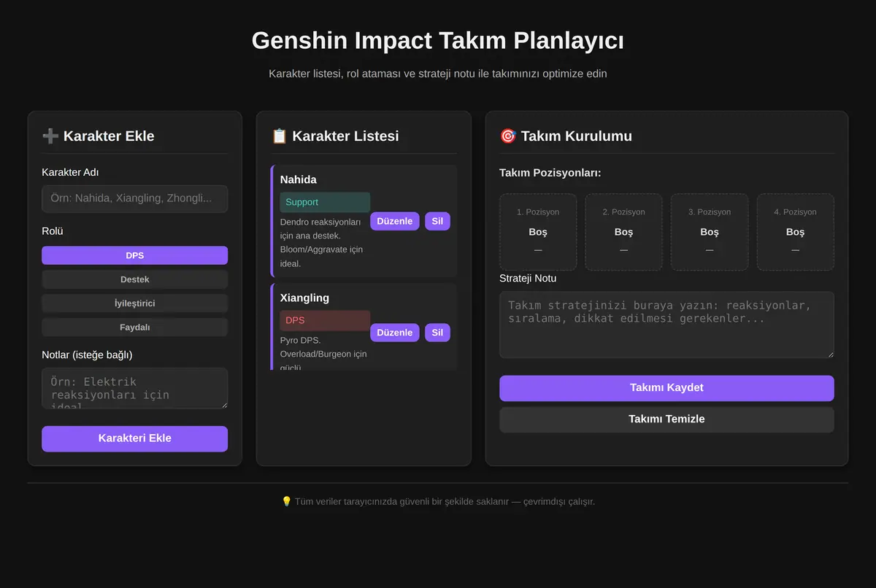Focus the Karakter Adı input field
The image size is (876, 588).
134,198
